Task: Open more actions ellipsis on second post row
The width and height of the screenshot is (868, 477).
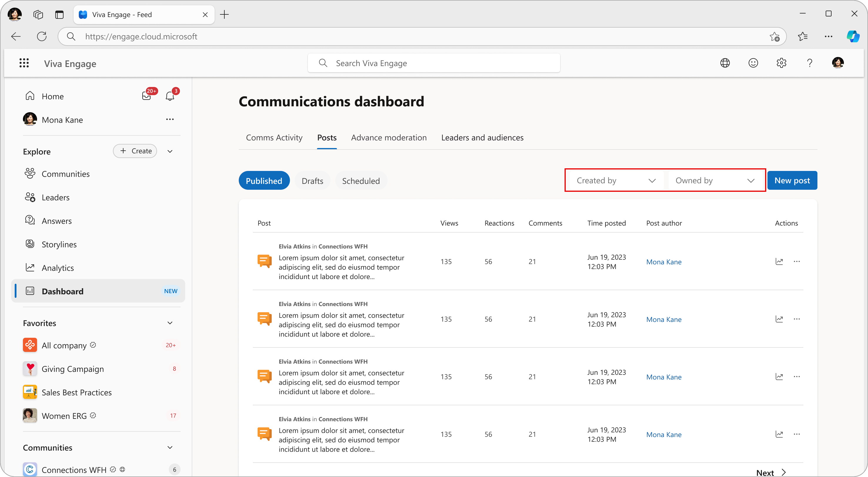Action: click(797, 319)
